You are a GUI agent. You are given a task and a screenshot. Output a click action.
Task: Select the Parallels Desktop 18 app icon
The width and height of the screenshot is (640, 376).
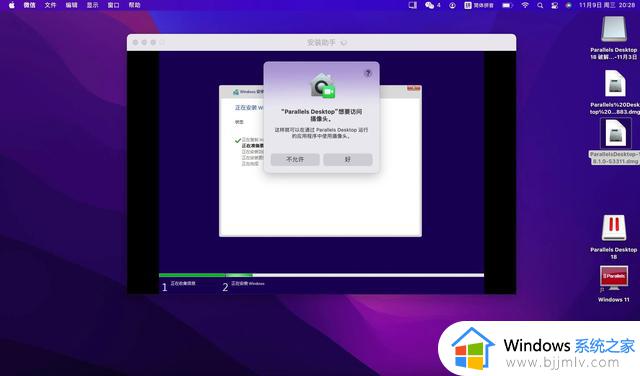613,228
